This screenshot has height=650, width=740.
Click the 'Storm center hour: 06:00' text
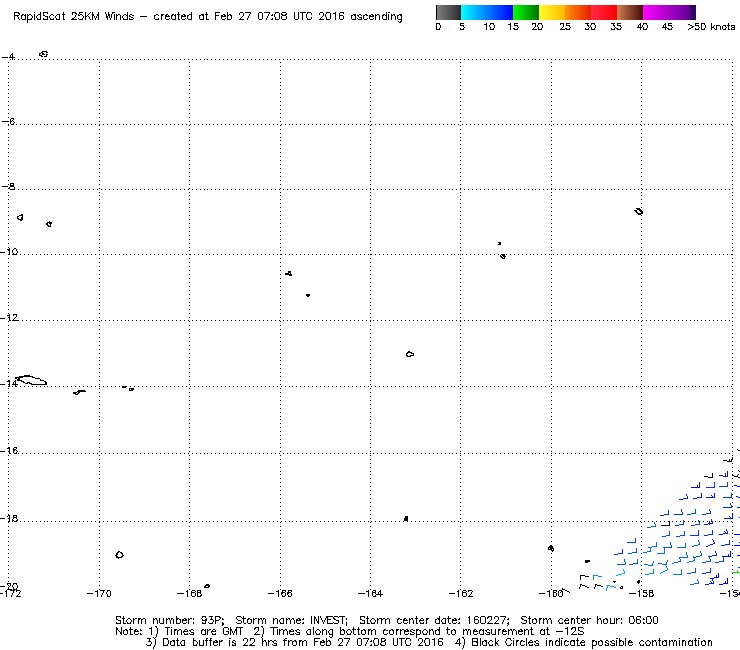589,620
